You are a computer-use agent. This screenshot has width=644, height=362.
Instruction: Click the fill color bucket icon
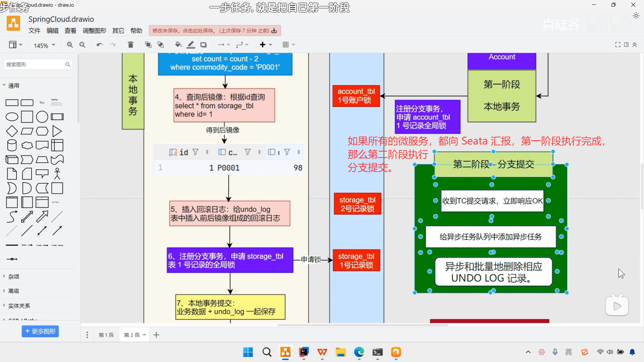click(x=178, y=45)
